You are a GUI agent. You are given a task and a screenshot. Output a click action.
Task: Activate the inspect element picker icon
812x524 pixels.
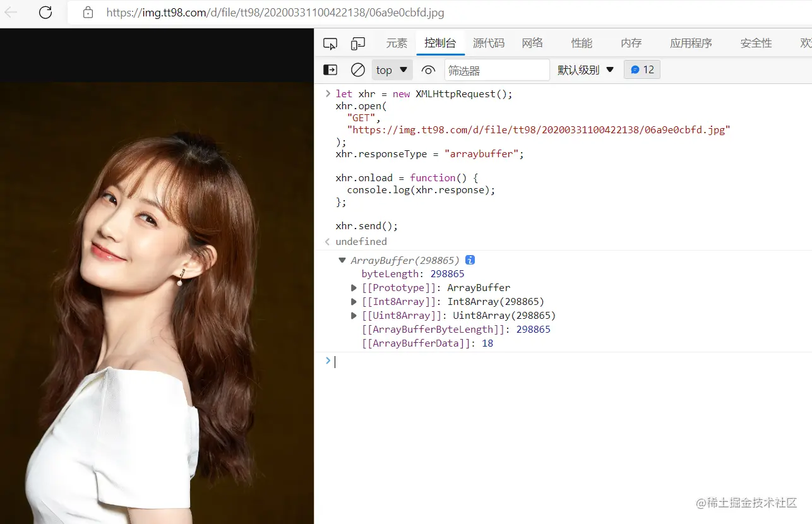click(x=330, y=44)
